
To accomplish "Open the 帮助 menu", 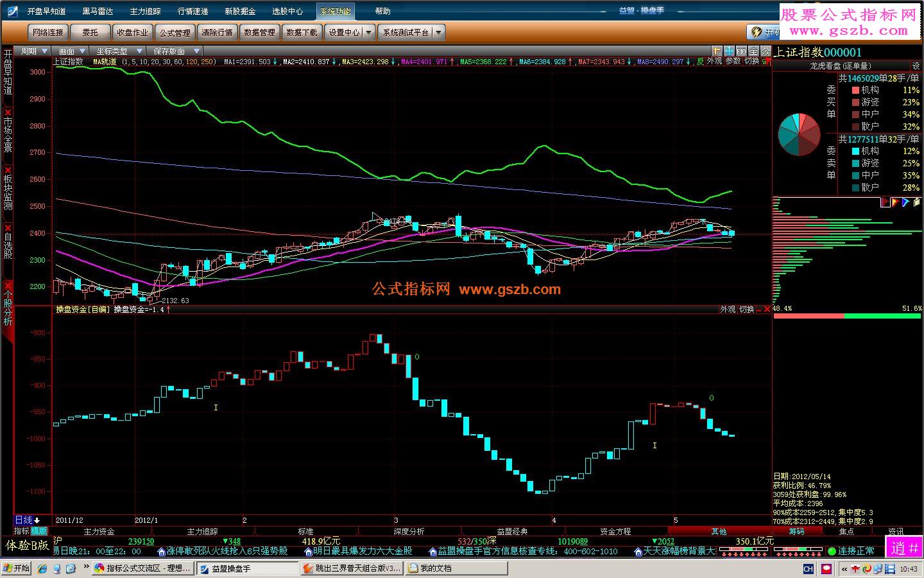I will (382, 12).
